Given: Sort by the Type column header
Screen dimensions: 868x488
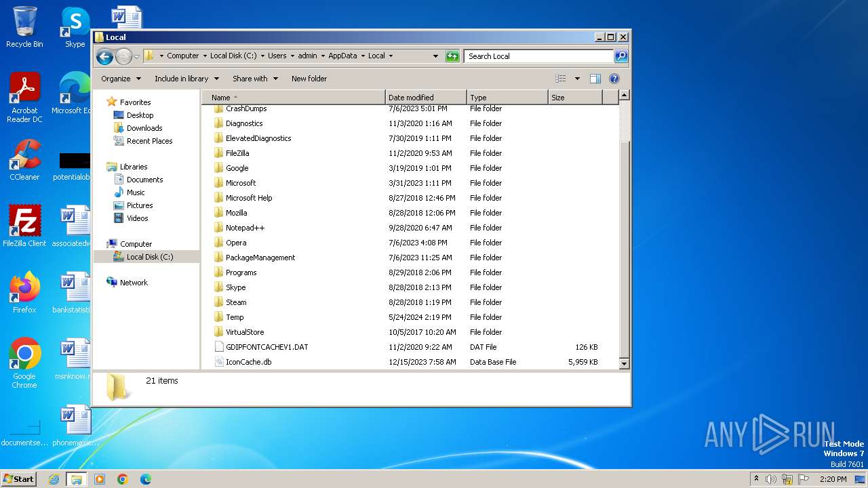Looking at the screenshot, I should (507, 98).
